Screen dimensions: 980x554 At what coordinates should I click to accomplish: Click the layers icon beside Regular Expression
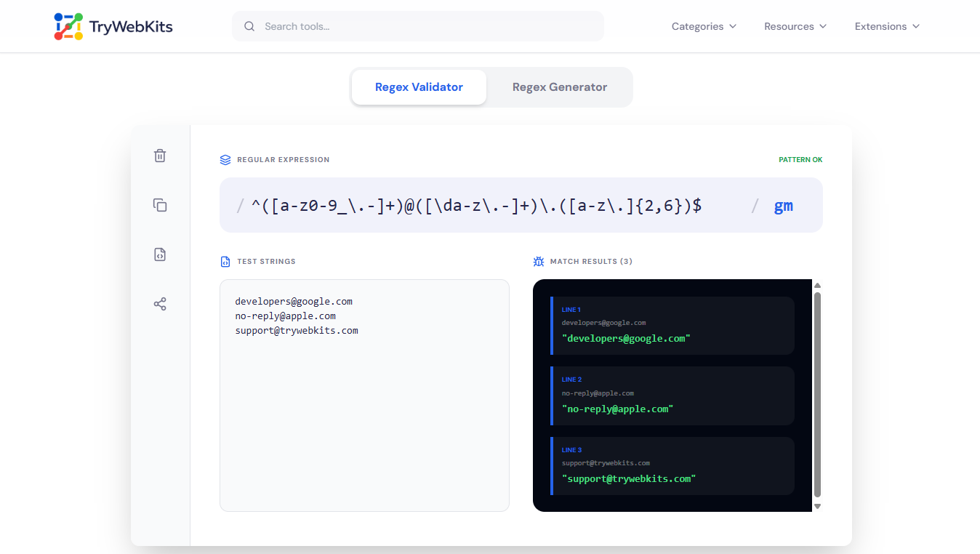point(225,159)
